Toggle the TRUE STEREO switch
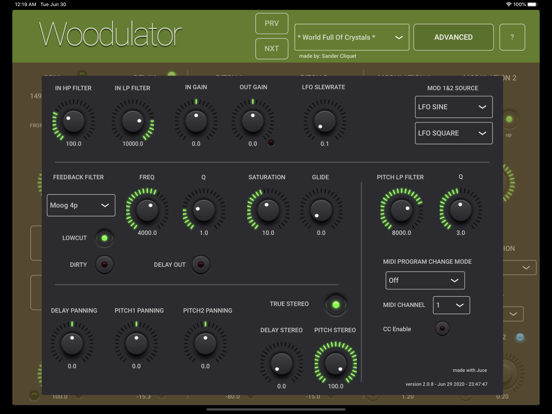Screen dimensions: 552x414 click(x=336, y=305)
